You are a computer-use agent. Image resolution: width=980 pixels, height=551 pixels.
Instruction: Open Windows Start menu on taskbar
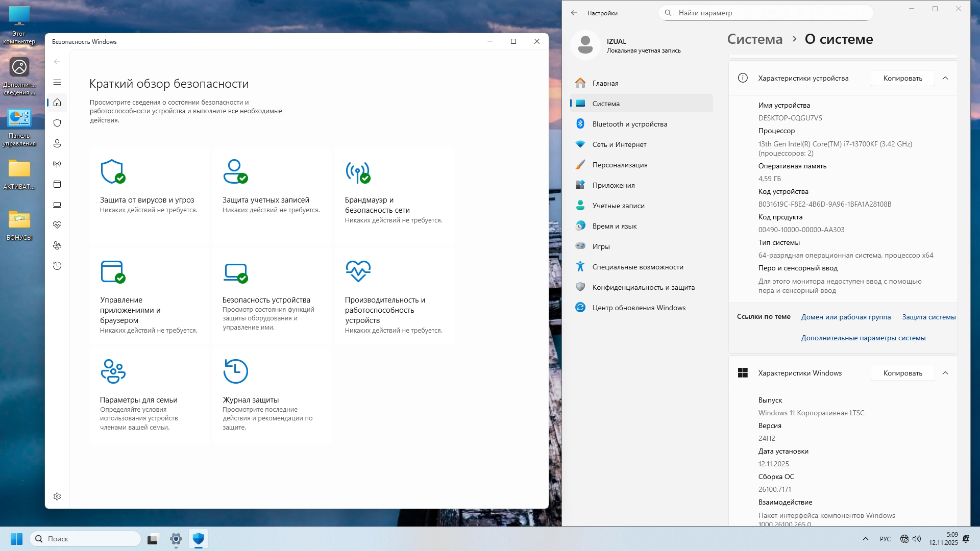click(16, 539)
